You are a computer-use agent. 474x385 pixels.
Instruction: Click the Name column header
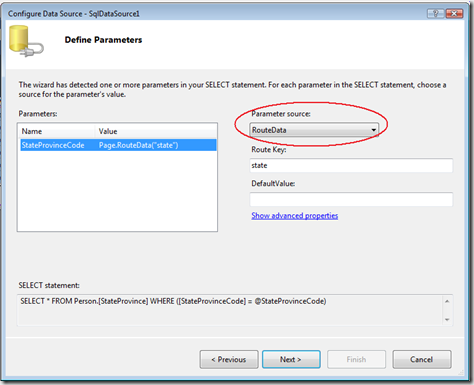(x=57, y=131)
